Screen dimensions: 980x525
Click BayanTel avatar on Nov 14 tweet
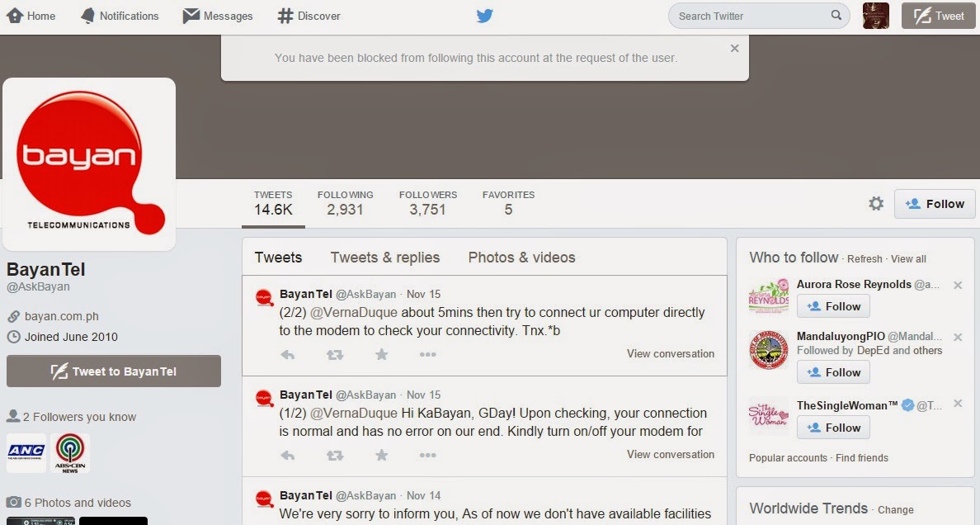pyautogui.click(x=264, y=499)
